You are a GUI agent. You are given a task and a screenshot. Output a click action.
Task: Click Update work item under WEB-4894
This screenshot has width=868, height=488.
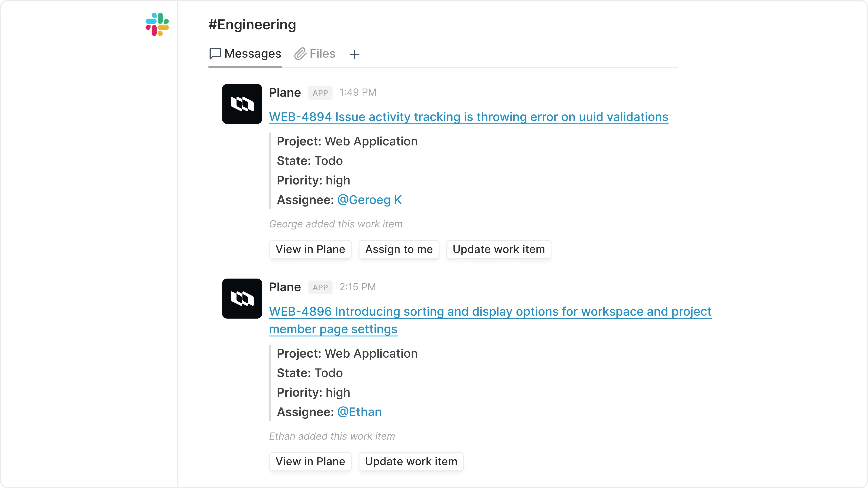coord(499,249)
